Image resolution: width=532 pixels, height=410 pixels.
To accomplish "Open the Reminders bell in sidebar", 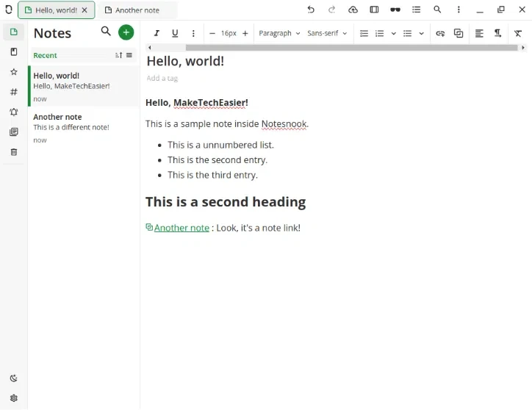I will tap(13, 112).
